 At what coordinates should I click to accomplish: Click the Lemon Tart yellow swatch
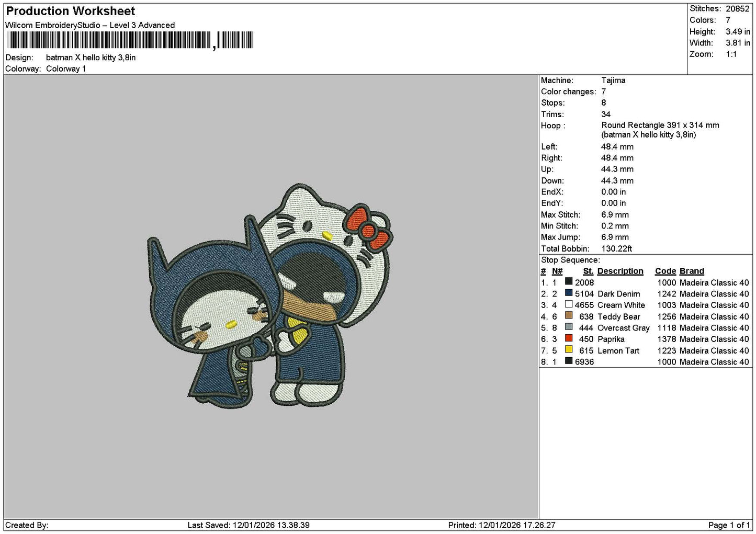[569, 350]
